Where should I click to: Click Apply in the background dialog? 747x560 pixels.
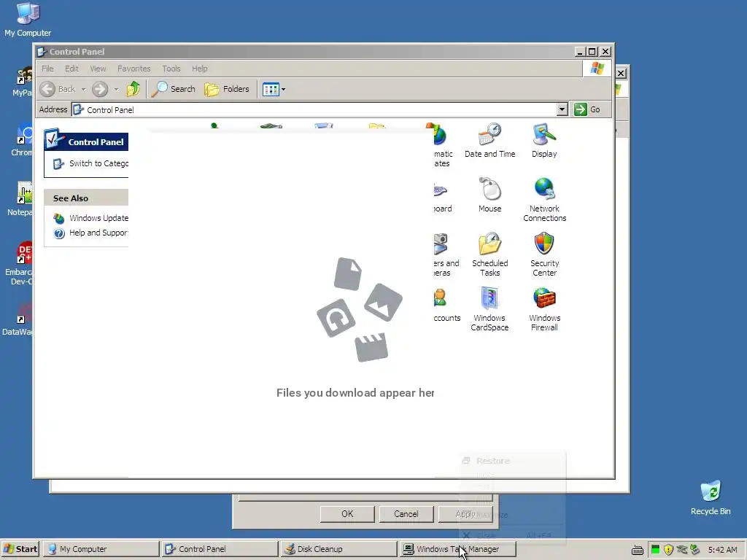tap(465, 514)
